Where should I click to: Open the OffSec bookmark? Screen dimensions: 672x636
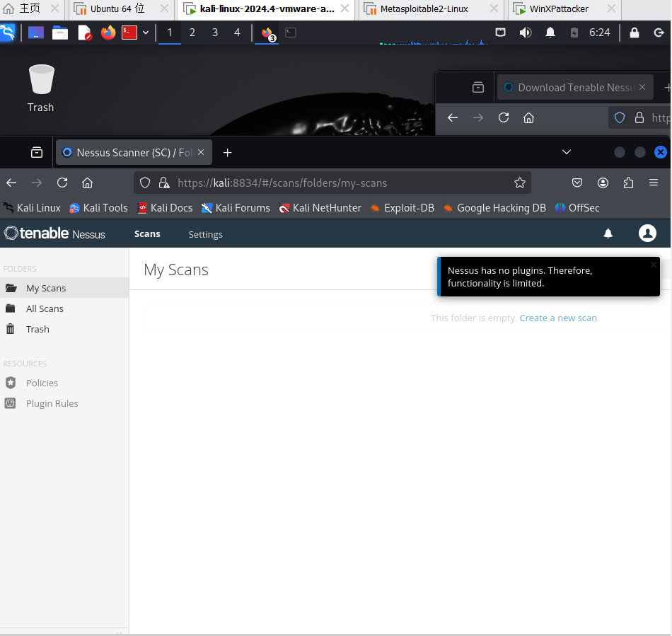click(x=577, y=208)
